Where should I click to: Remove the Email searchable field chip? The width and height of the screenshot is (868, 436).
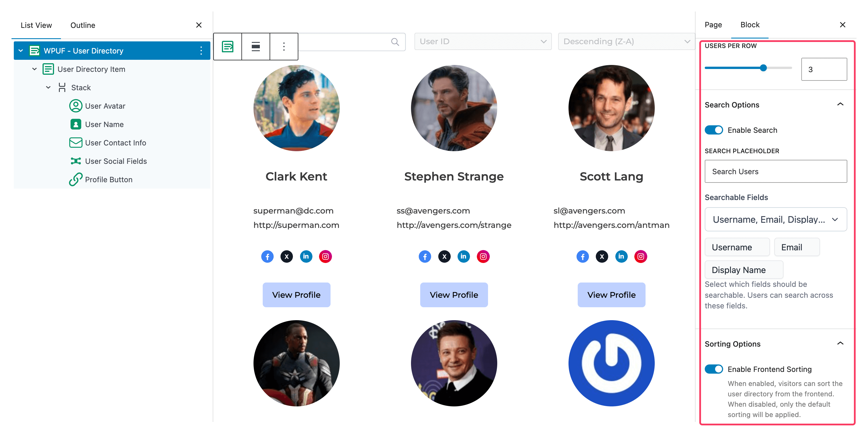coord(796,247)
